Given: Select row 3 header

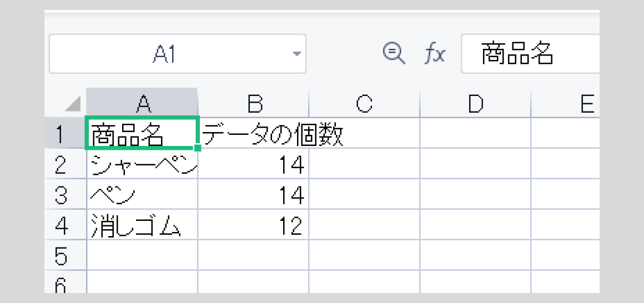Looking at the screenshot, I should tap(66, 194).
